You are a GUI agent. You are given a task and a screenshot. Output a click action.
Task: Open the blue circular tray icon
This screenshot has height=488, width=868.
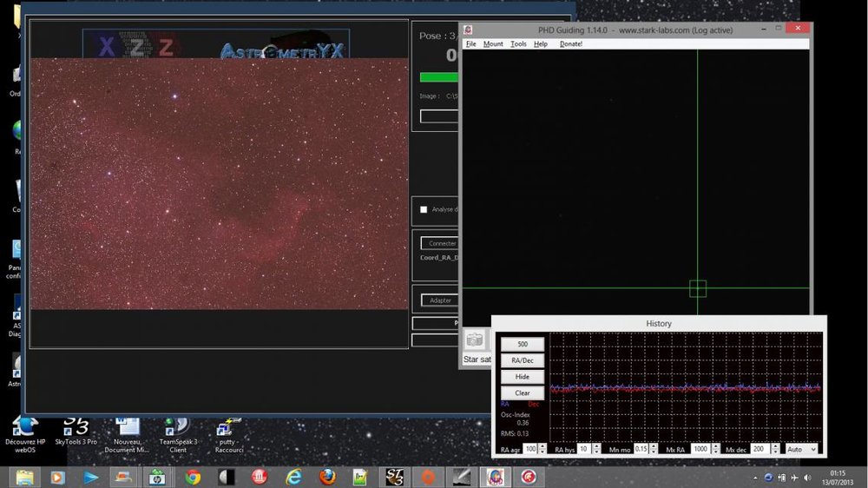pos(768,478)
